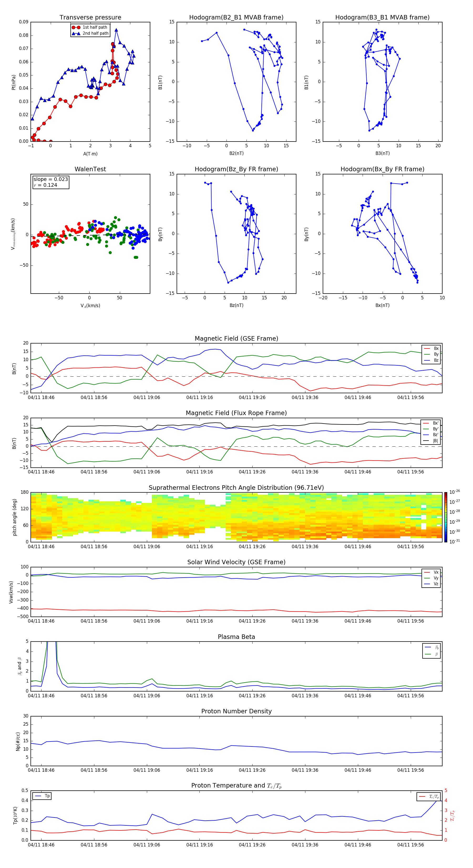This screenshot has height=868, width=473.
Task: Click "04/11 18:46" tick under GSE magnetic field plot
Action: (41, 398)
